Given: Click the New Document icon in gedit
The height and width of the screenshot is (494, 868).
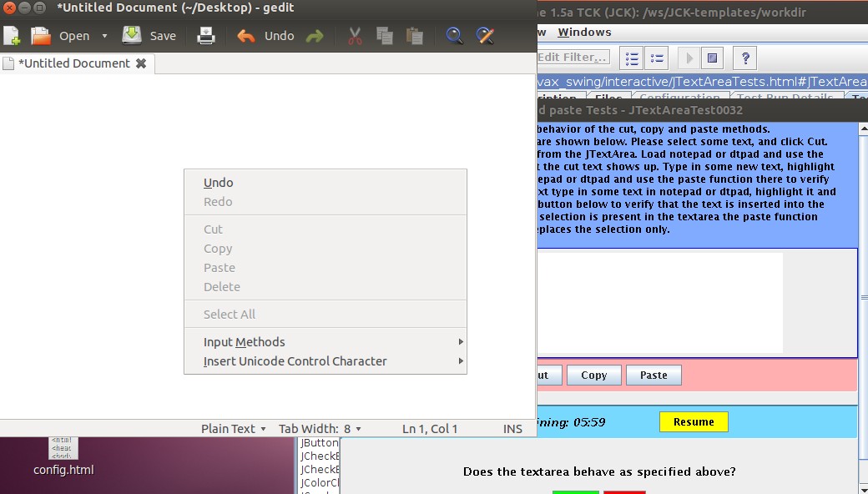Looking at the screenshot, I should coord(12,36).
